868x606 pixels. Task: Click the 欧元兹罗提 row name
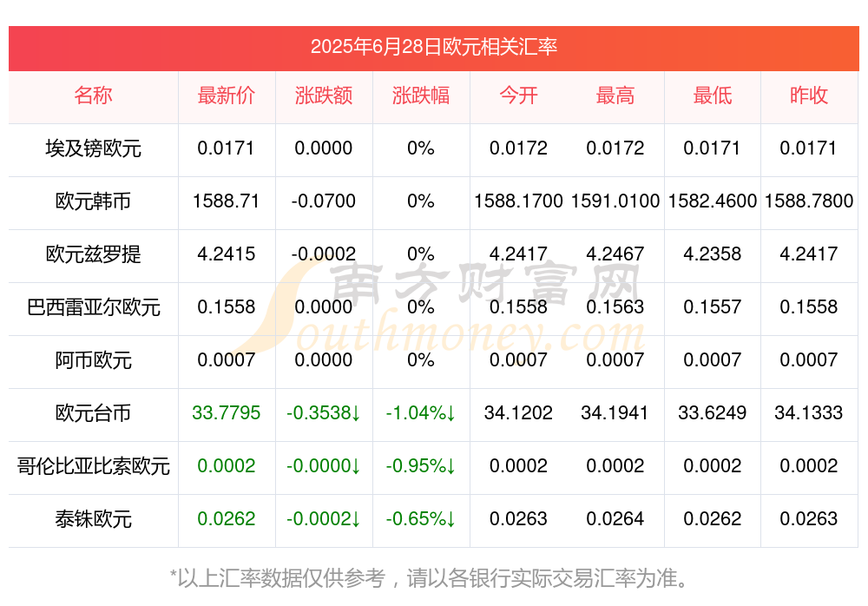point(93,254)
